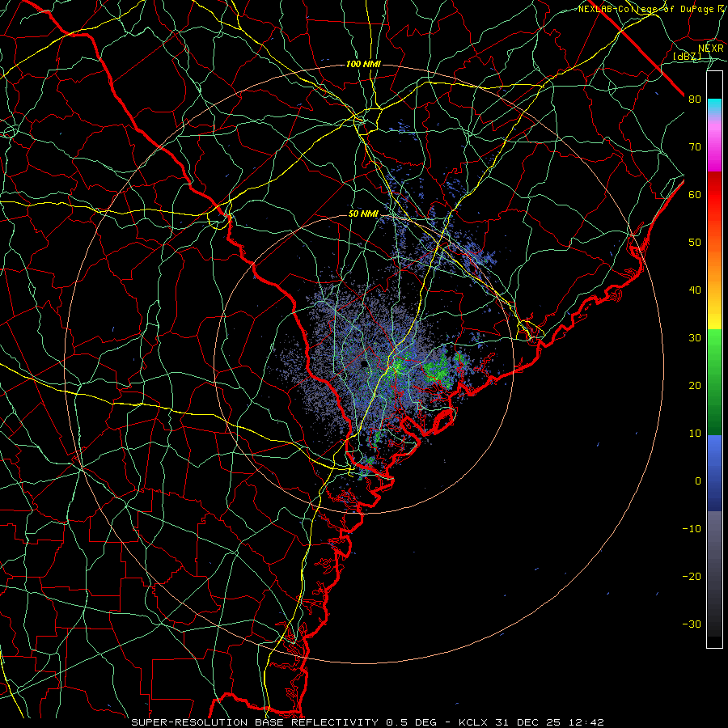Click the 10 value on the dBZ scale

tap(695, 434)
